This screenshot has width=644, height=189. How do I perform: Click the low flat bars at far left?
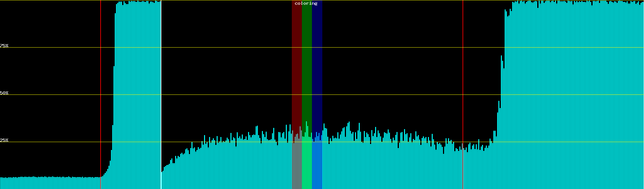(47, 183)
